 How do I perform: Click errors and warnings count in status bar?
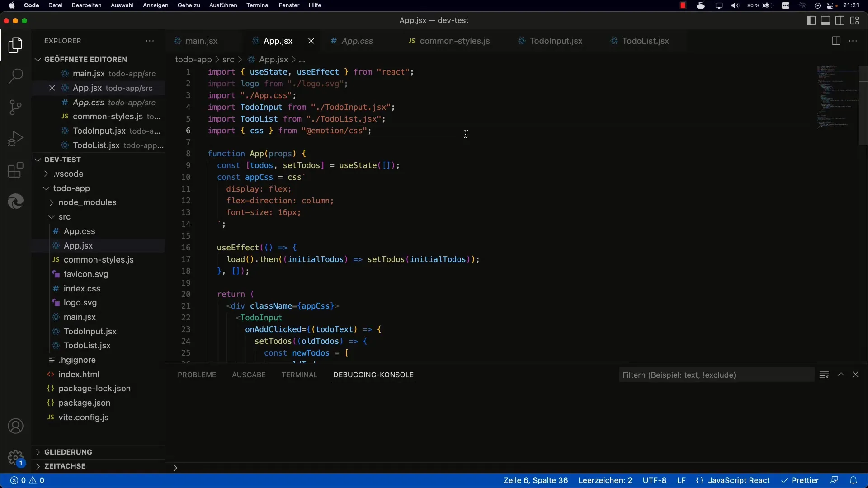(x=28, y=480)
